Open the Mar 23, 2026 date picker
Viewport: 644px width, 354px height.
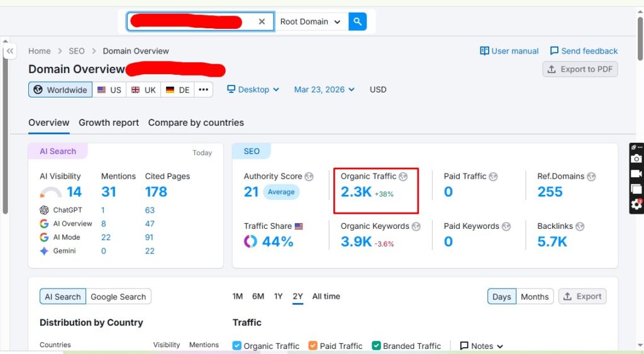[324, 89]
